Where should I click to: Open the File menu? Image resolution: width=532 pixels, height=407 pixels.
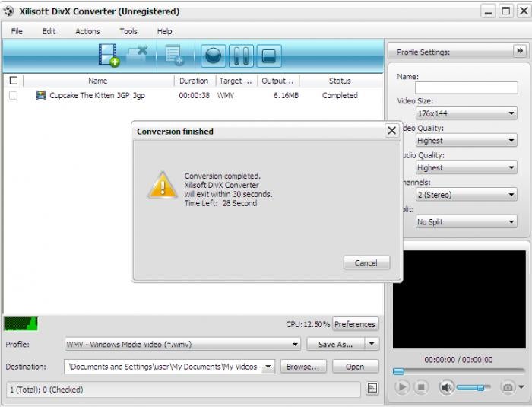(17, 31)
